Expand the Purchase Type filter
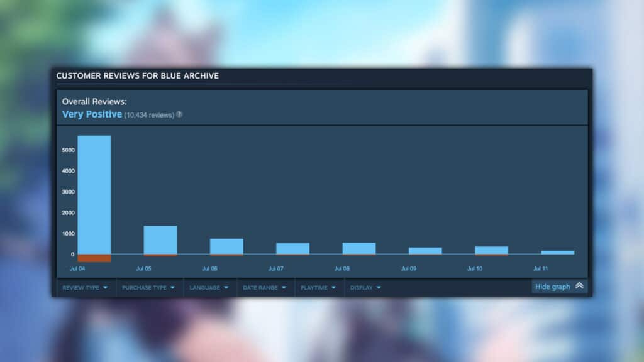This screenshot has width=644, height=362. click(149, 288)
